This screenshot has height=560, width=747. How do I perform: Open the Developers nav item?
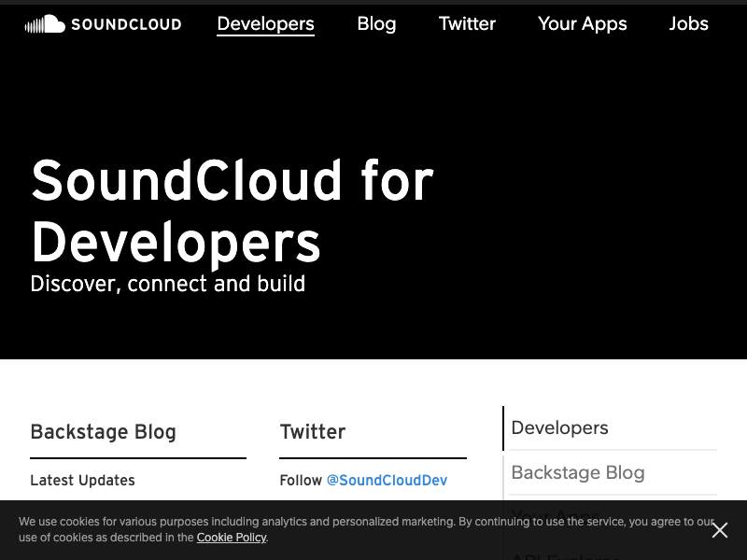click(265, 24)
